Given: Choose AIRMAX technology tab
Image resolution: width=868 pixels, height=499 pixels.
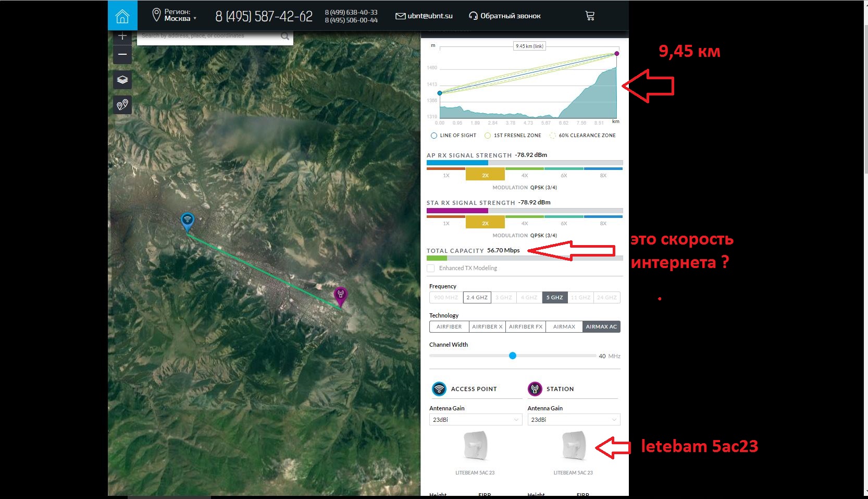Looking at the screenshot, I should pos(564,327).
